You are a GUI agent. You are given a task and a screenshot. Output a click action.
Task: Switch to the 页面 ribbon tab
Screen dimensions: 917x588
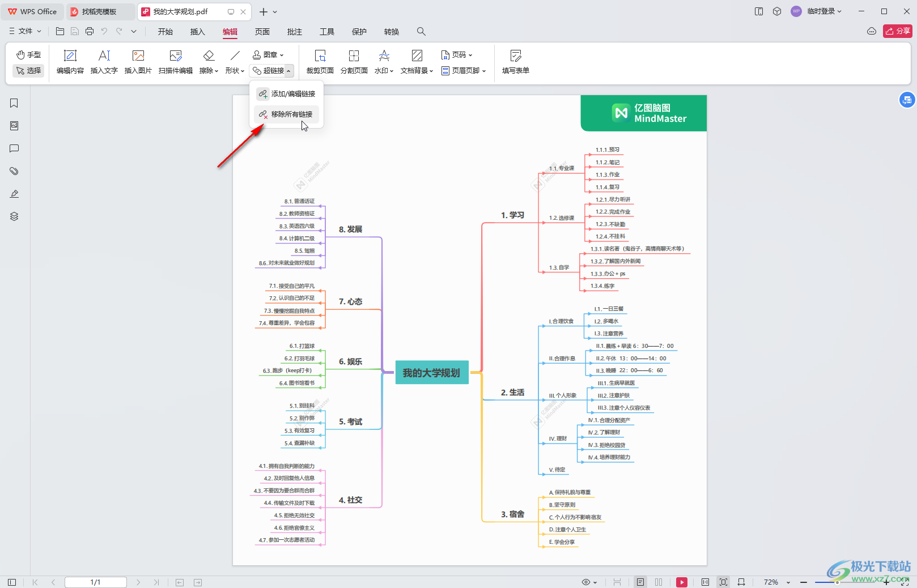click(262, 32)
